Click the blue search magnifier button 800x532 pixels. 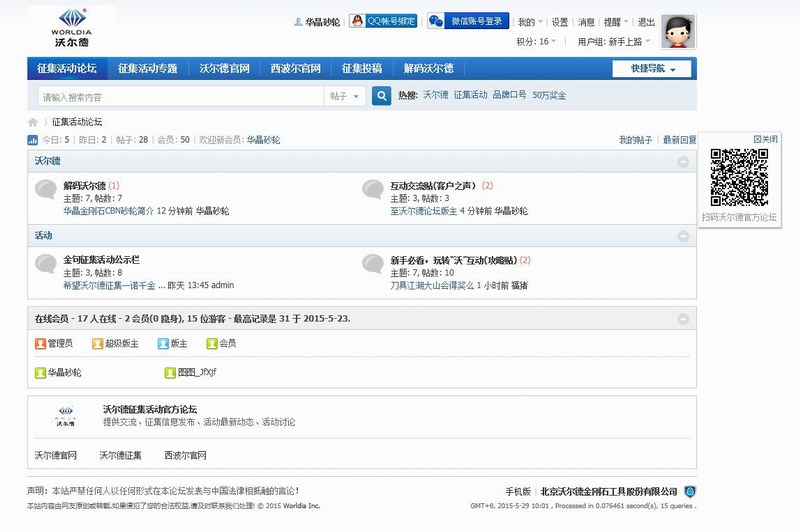[382, 95]
